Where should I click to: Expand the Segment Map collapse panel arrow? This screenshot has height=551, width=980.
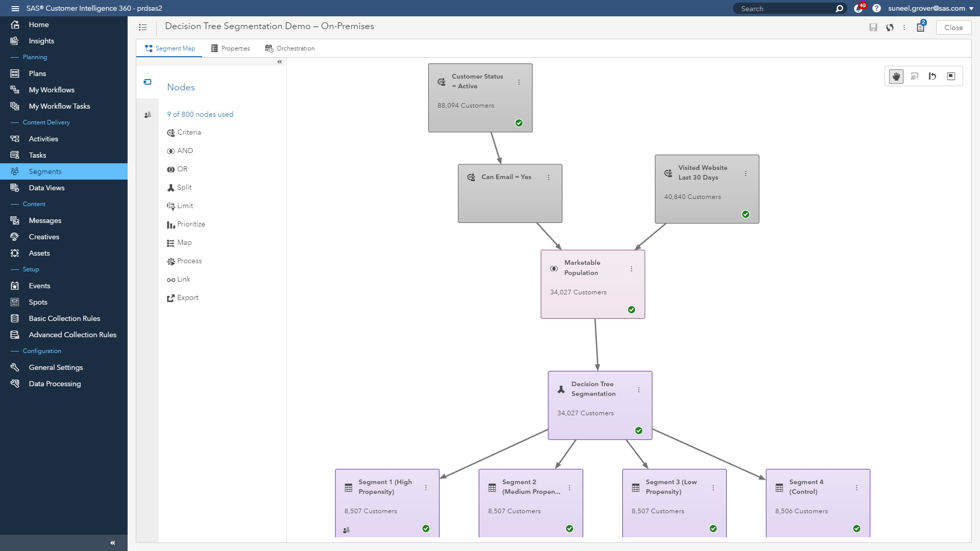click(x=279, y=61)
